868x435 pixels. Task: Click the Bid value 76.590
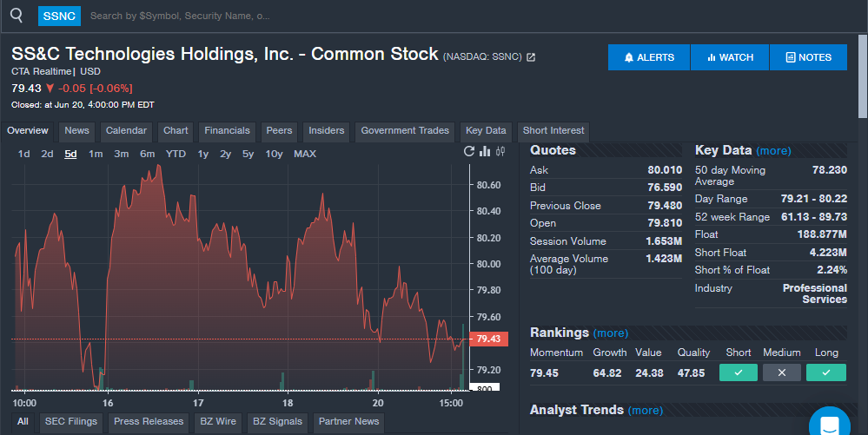[x=665, y=188]
